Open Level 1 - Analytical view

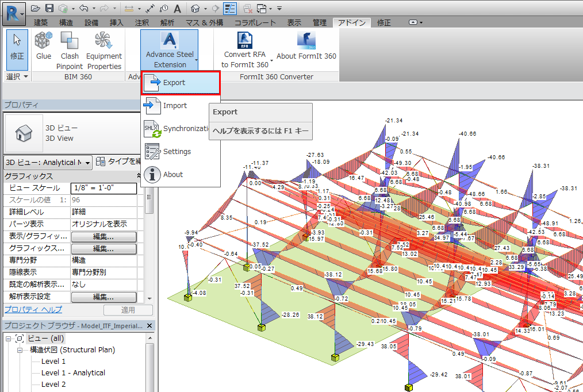click(73, 372)
